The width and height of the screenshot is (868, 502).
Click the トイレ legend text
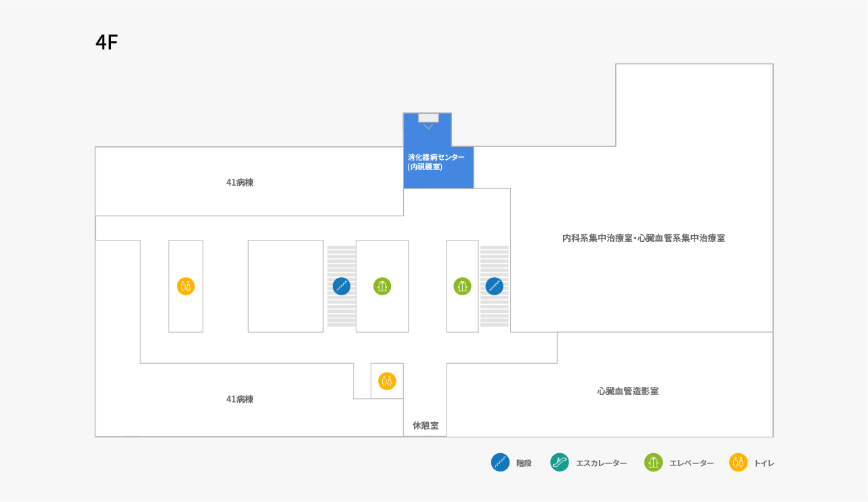click(x=764, y=463)
